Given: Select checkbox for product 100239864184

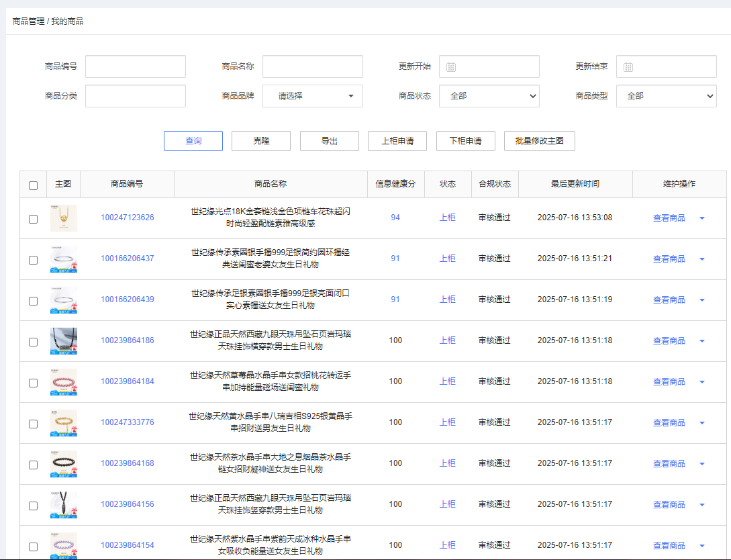Looking at the screenshot, I should tap(33, 383).
